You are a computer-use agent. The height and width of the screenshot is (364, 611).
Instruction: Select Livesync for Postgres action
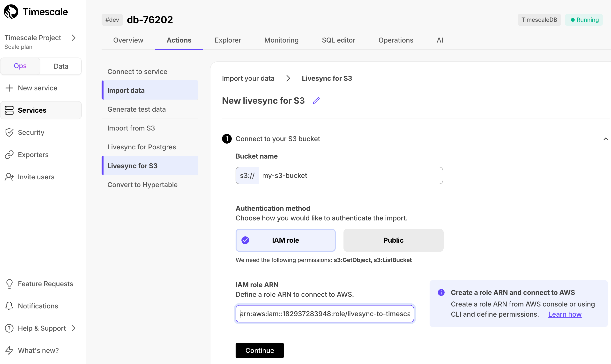[150, 147]
